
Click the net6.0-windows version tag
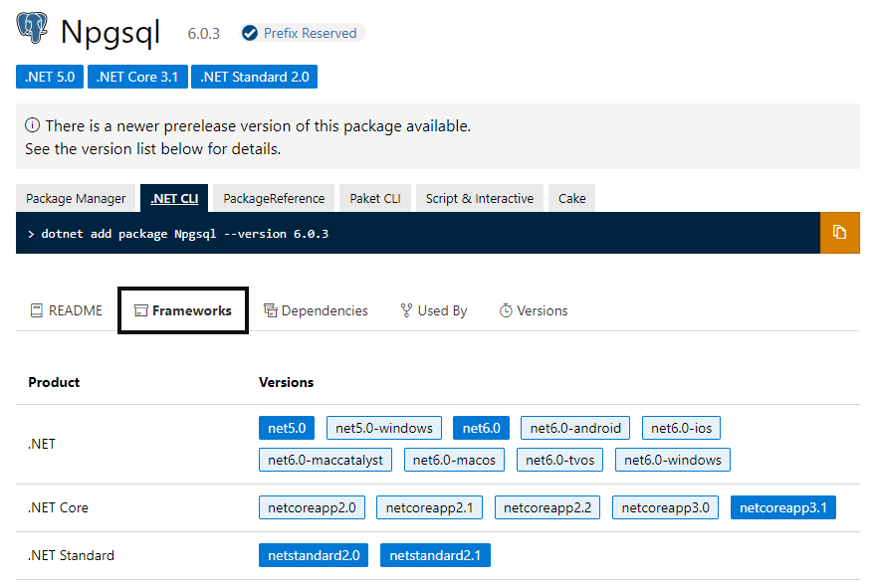[x=673, y=460]
